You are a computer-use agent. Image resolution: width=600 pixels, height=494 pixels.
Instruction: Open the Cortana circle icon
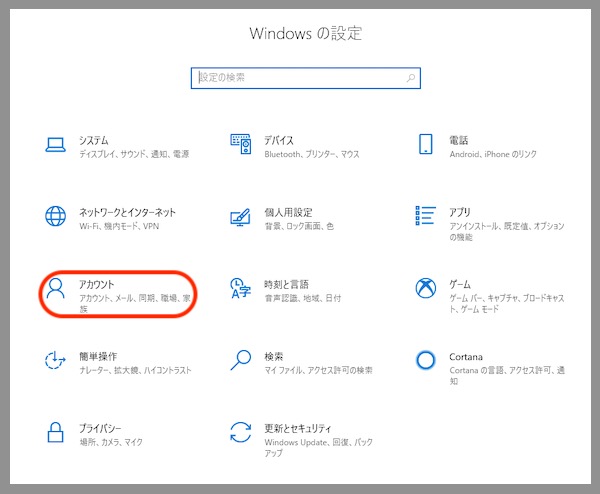point(426,360)
